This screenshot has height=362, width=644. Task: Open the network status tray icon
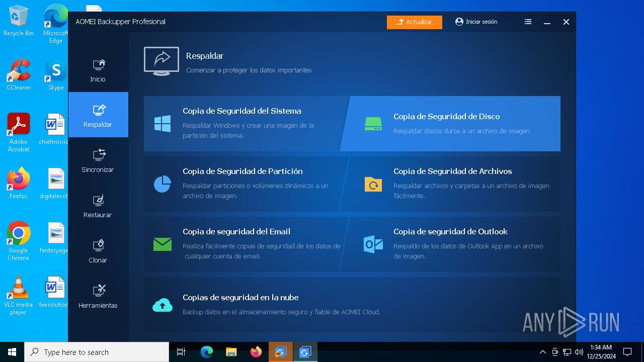(567, 352)
